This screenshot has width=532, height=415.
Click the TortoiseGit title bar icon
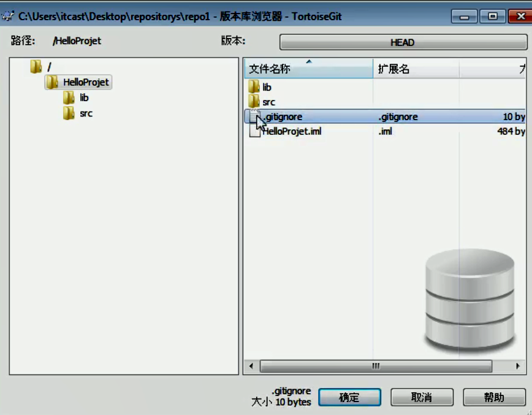(8, 16)
